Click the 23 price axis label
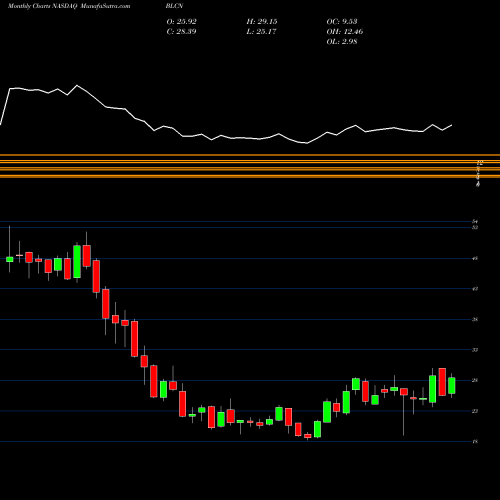This screenshot has height=500, width=500. click(x=475, y=411)
